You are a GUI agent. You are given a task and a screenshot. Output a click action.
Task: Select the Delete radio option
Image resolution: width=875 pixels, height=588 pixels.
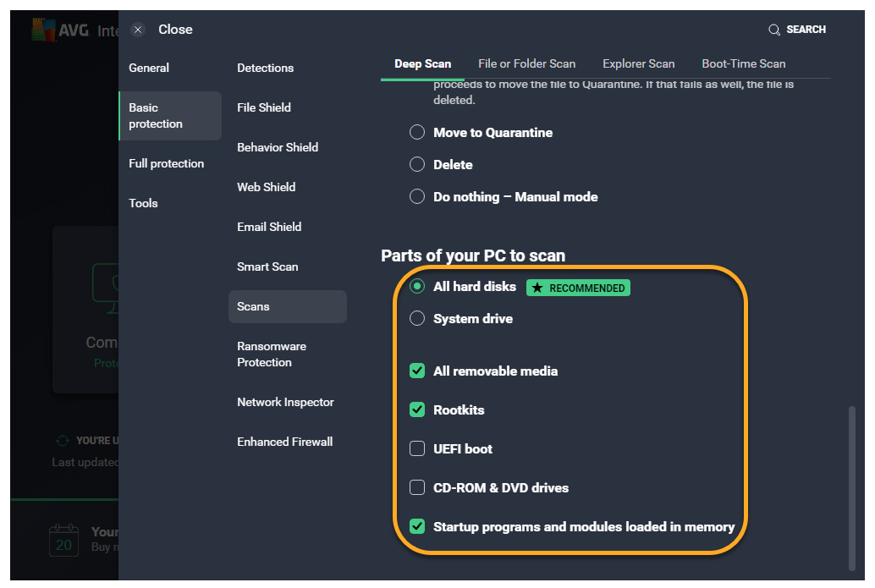[417, 165]
